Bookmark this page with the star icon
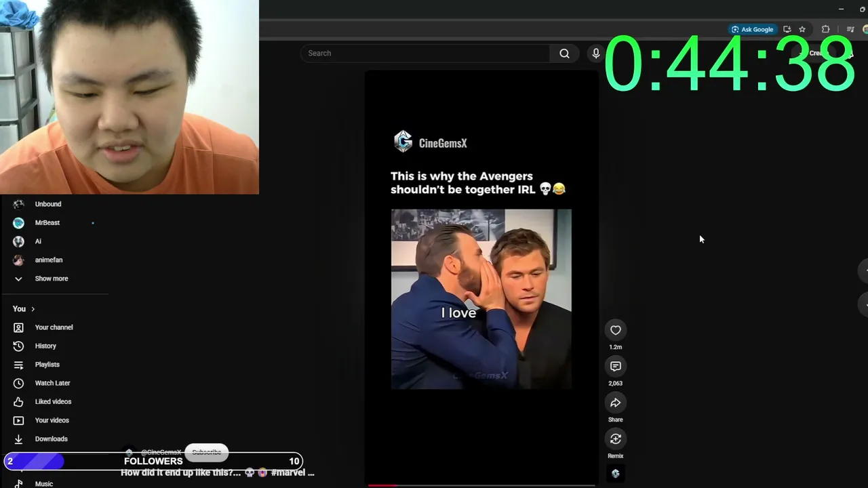The height and width of the screenshot is (488, 868). [802, 29]
